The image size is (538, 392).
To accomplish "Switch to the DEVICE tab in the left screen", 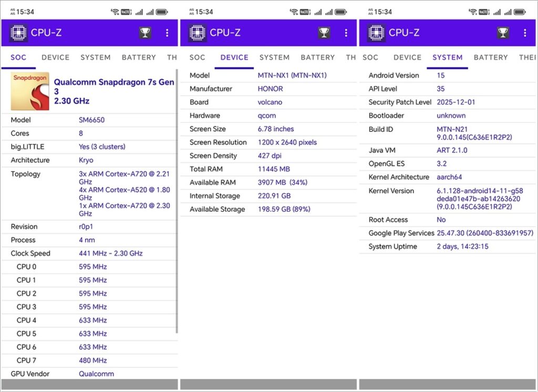I will (x=56, y=57).
